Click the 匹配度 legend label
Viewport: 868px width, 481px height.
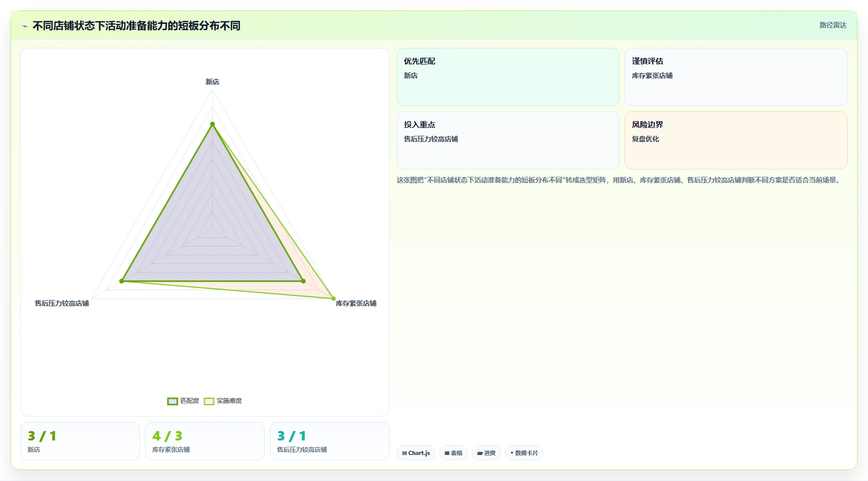pos(190,401)
